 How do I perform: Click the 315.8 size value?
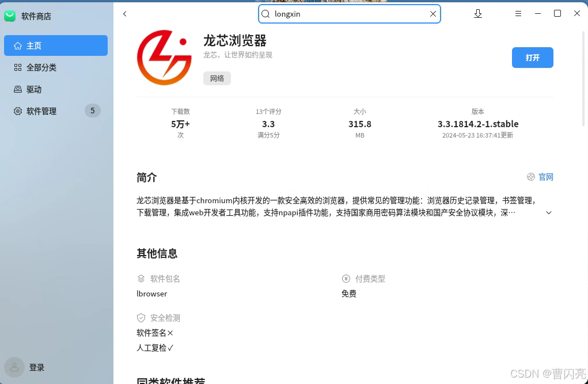(x=359, y=124)
